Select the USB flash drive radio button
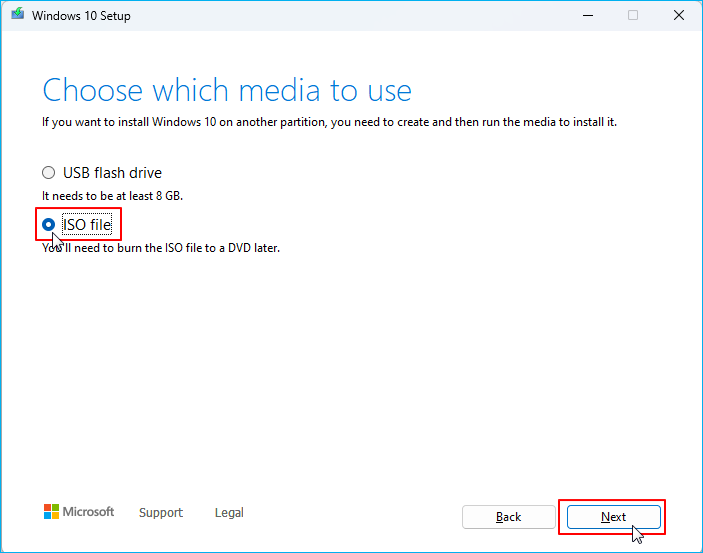 [49, 173]
